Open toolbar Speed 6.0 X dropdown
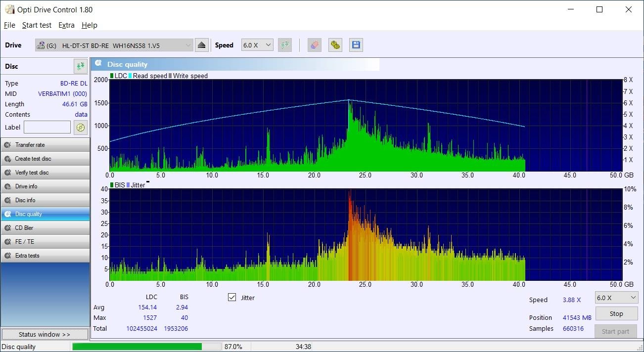Screen dimensions: 644x352 click(x=257, y=45)
